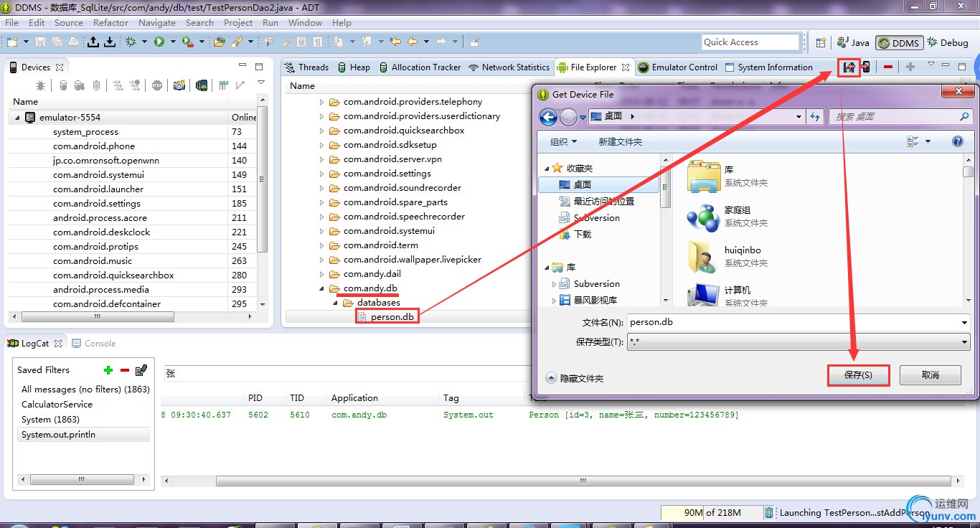980x528 pixels.
Task: Click Pull a file from device icon
Action: pyautogui.click(x=849, y=67)
